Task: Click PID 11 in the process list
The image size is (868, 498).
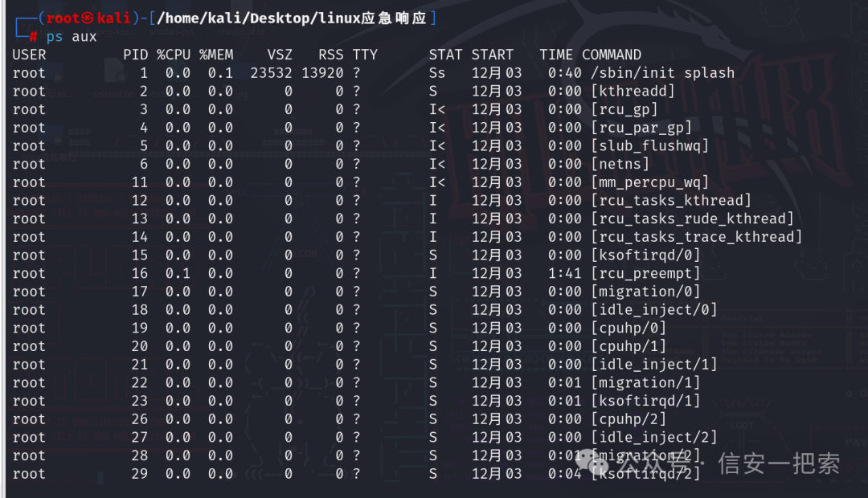Action: [x=140, y=182]
